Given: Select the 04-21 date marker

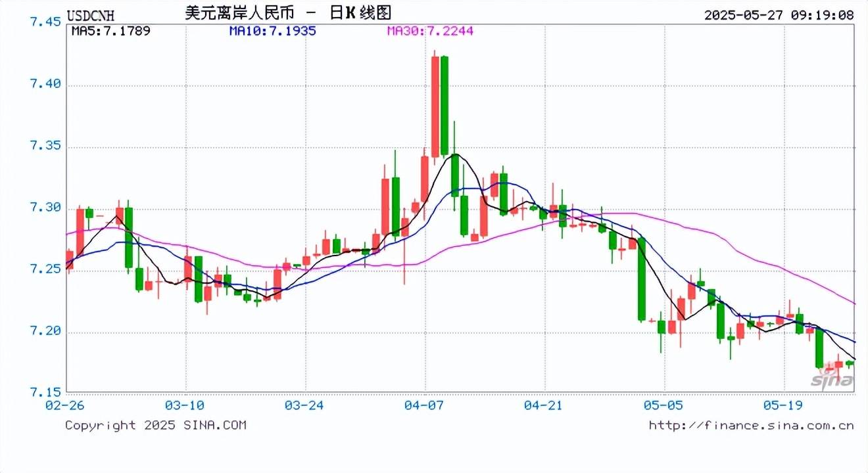Looking at the screenshot, I should 544,405.
